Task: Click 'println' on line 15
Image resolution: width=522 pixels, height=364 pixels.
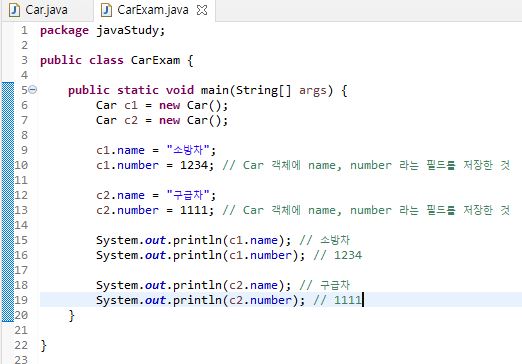Action: [x=197, y=240]
